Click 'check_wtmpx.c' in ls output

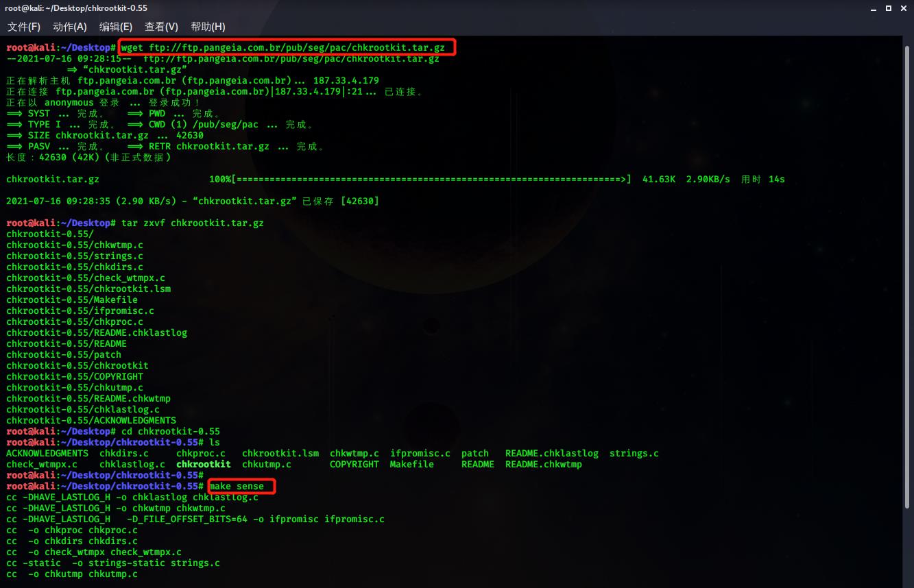pos(42,464)
